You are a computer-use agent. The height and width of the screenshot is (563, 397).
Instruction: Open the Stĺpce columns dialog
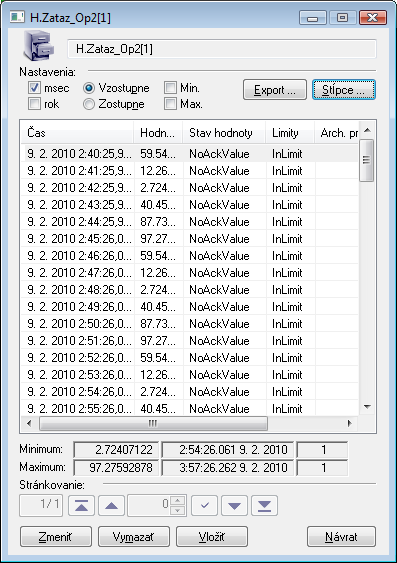[x=344, y=90]
